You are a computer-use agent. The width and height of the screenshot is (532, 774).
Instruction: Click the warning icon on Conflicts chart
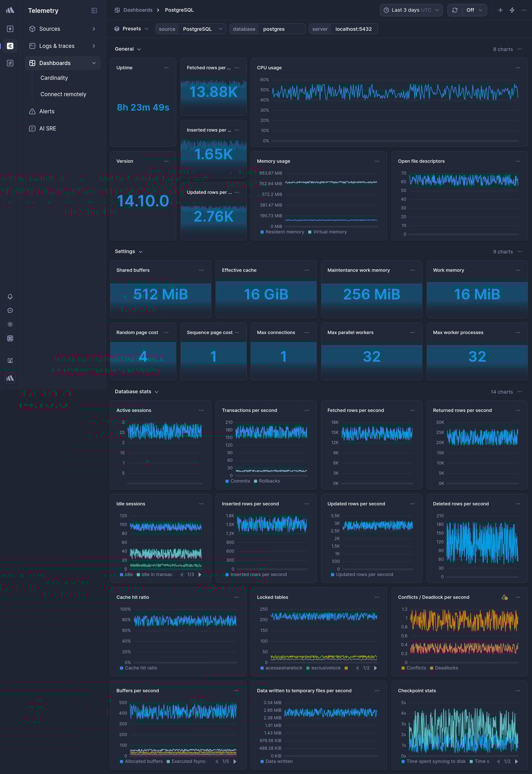click(x=504, y=597)
